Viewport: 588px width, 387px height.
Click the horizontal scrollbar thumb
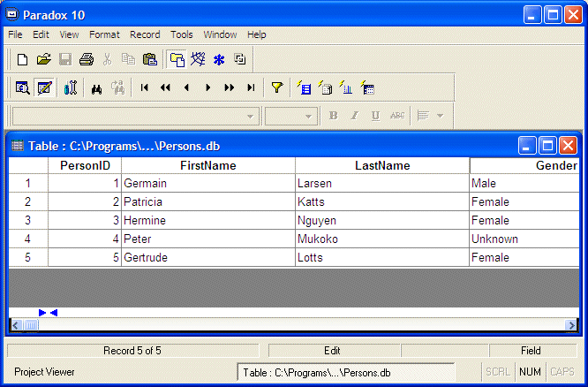tap(32, 325)
